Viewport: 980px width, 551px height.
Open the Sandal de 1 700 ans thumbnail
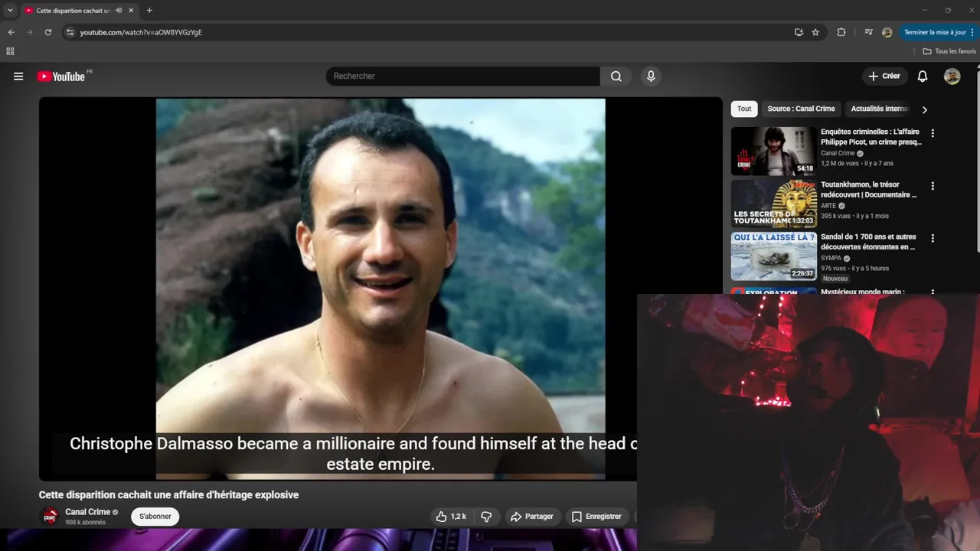point(773,256)
